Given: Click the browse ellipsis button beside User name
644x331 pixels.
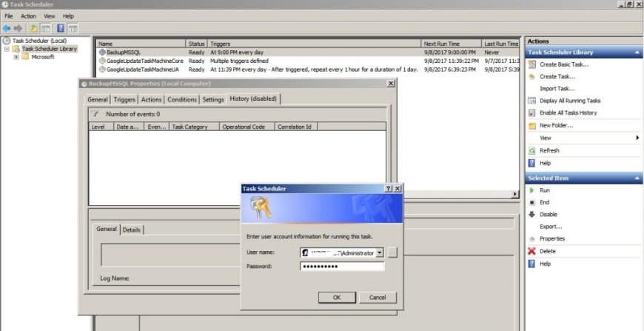Looking at the screenshot, I should coord(392,253).
